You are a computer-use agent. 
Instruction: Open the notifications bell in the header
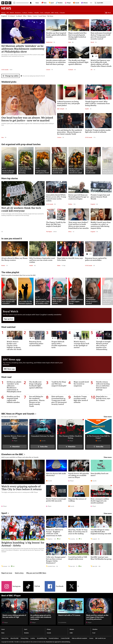click(x=31, y=3)
